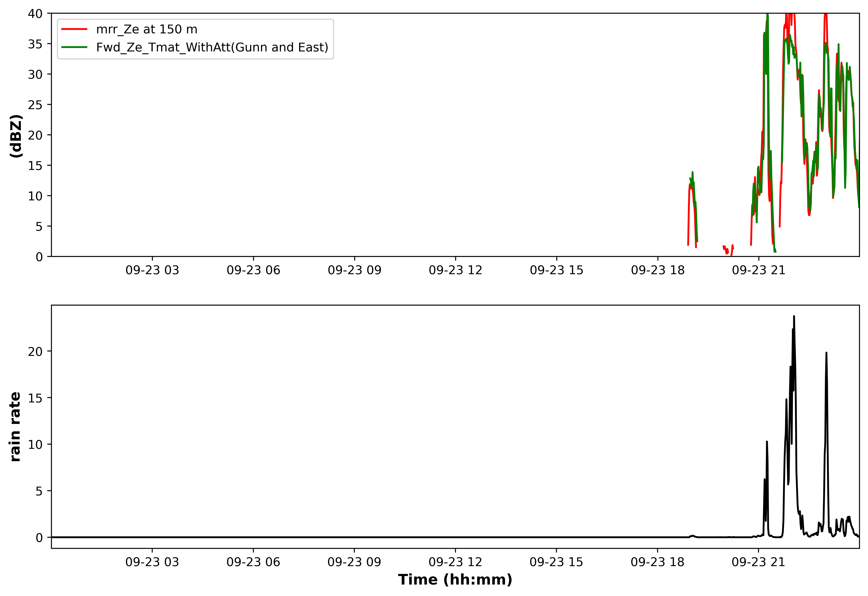The height and width of the screenshot is (596, 868).
Task: Click the 5 tick label on the rain rate axis
Action: pyautogui.click(x=39, y=491)
